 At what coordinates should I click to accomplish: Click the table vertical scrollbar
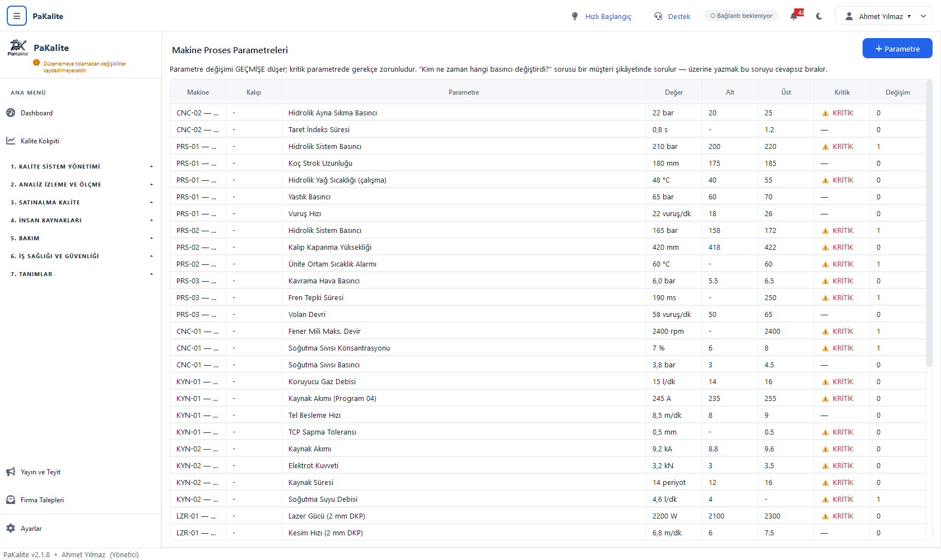click(x=929, y=224)
